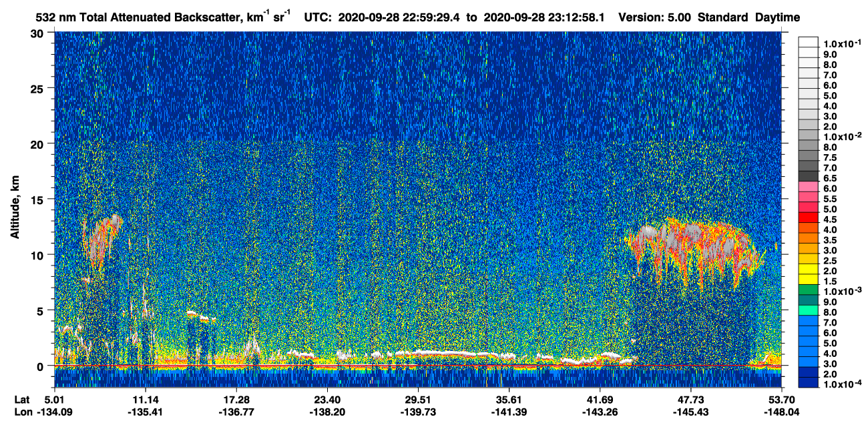The height and width of the screenshot is (445, 868).
Task: Select latitude value 17.28
Action: tap(236, 400)
